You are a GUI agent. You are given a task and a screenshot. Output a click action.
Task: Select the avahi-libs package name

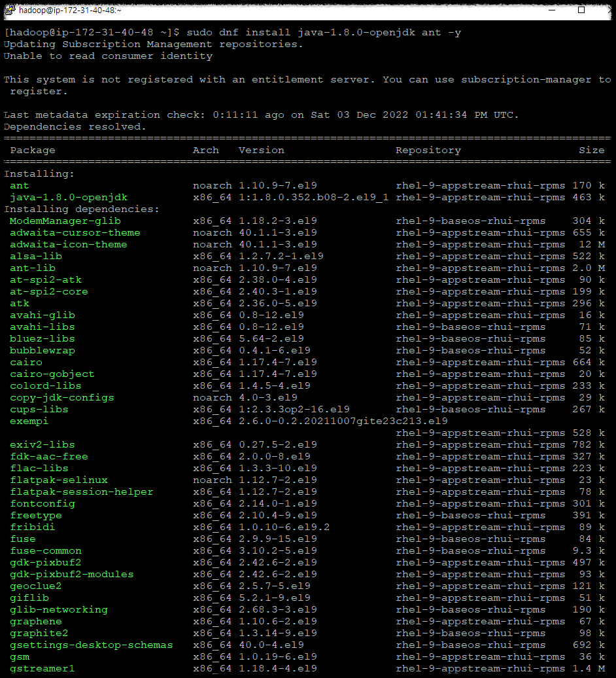pyautogui.click(x=43, y=327)
